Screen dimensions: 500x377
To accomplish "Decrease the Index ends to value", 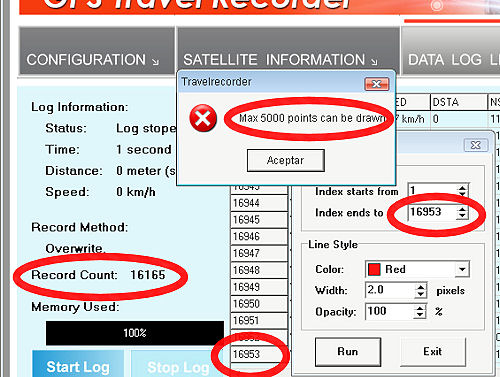I will (x=462, y=216).
